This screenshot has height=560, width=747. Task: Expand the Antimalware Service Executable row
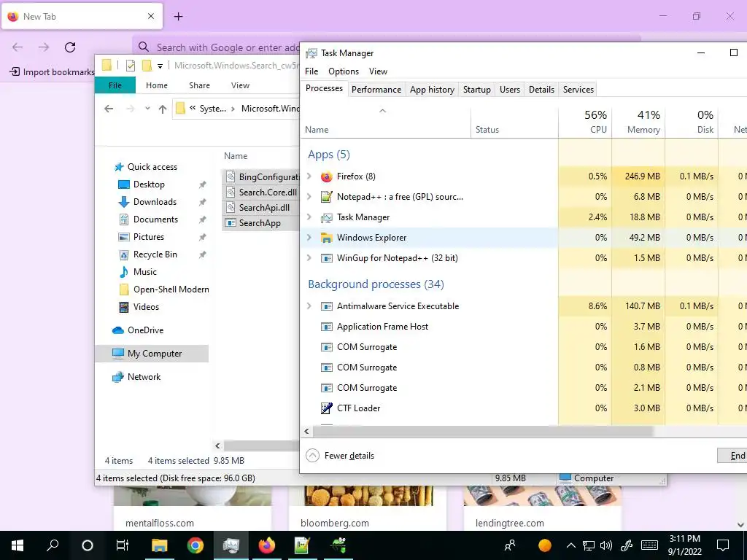(309, 306)
